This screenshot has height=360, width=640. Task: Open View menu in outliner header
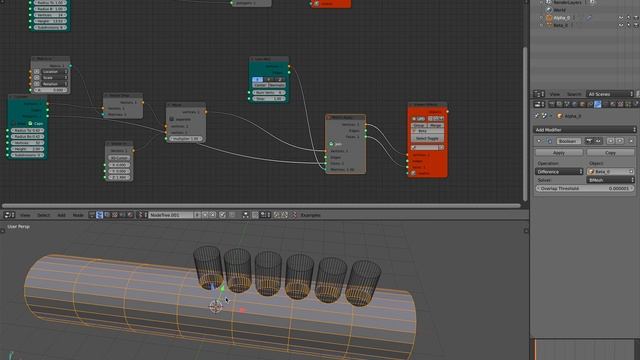[x=554, y=94]
